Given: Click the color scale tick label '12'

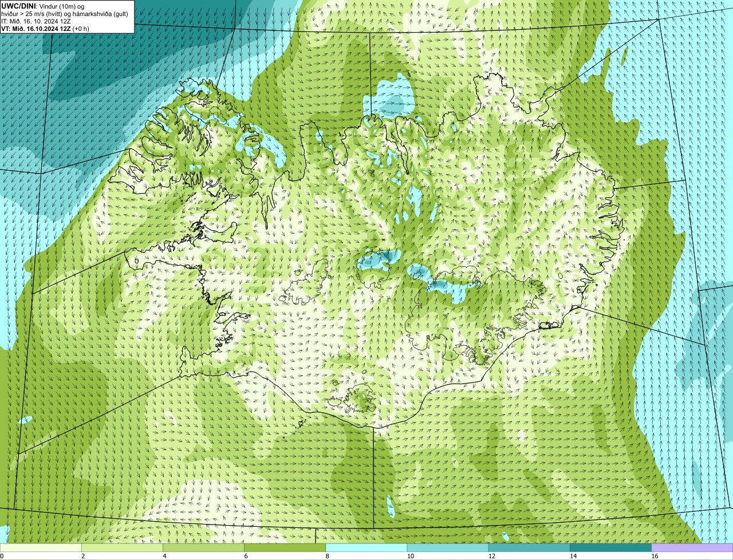Looking at the screenshot, I should 492,556.
